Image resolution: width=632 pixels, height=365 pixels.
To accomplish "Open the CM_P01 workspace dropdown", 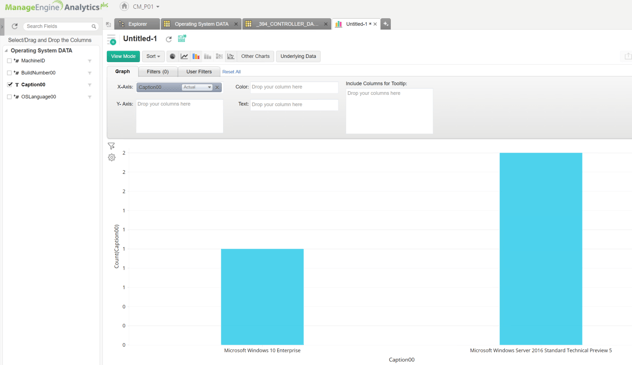I will tap(146, 7).
